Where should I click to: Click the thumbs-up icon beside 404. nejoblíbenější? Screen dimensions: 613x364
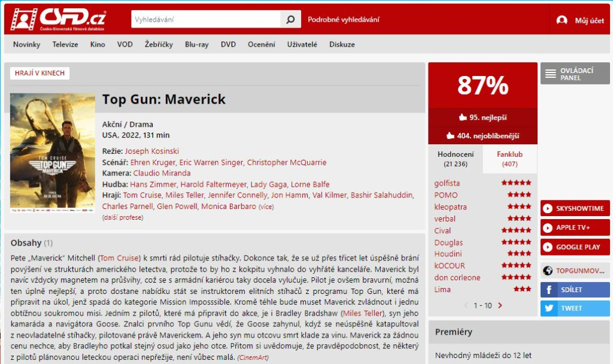pyautogui.click(x=450, y=136)
